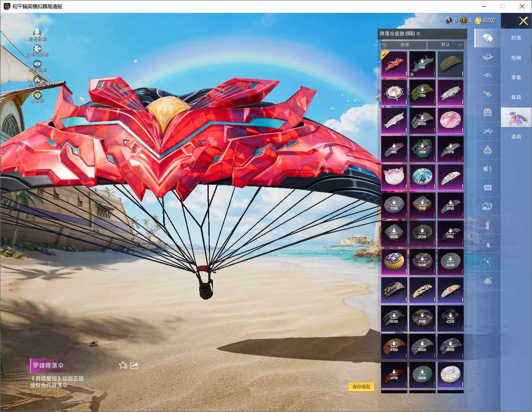The width and height of the screenshot is (532, 412).
Task: Select the hand clap gesture category icon
Action: (x=487, y=244)
